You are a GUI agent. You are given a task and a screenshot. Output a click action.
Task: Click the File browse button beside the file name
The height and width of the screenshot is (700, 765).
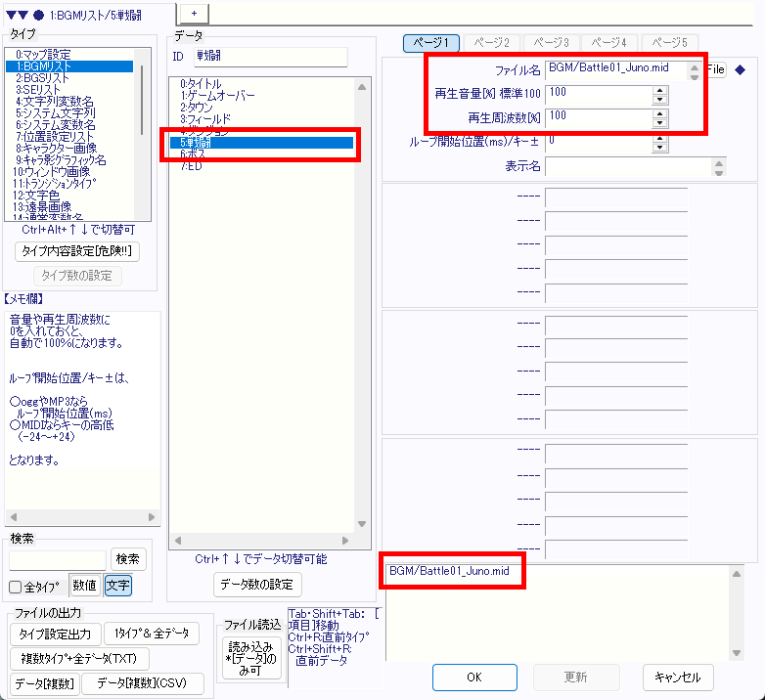click(x=716, y=69)
